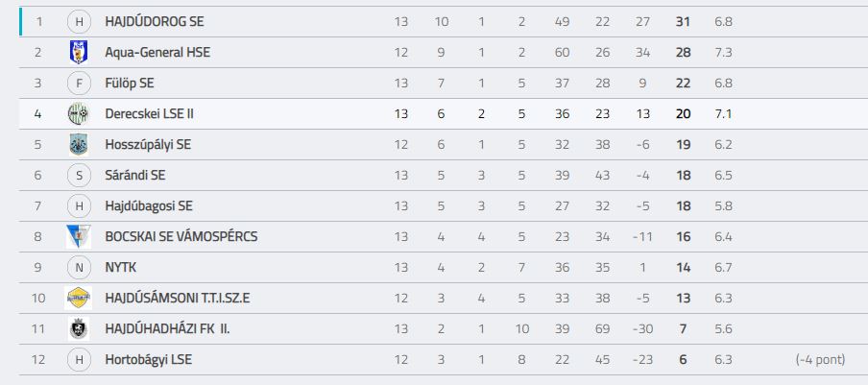Click the Hortobágyi LSE 'H' badge
Screen dimensions: 868x385
click(x=79, y=359)
